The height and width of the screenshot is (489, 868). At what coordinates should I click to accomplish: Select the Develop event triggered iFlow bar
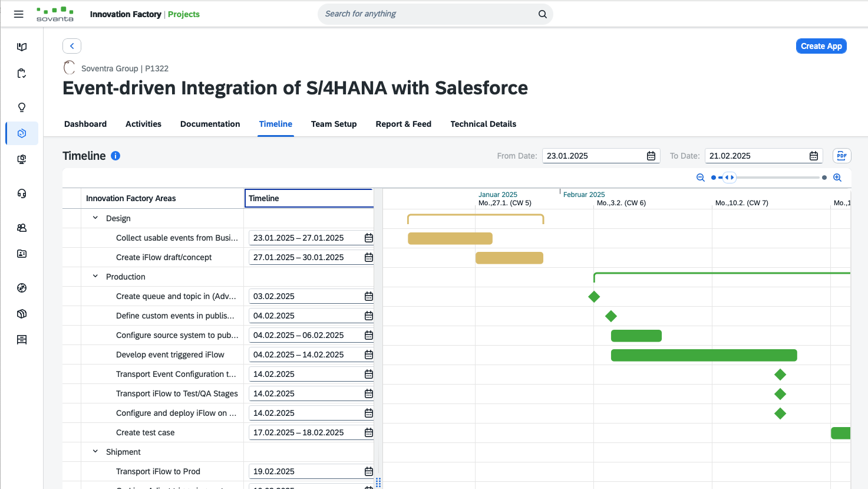(704, 355)
